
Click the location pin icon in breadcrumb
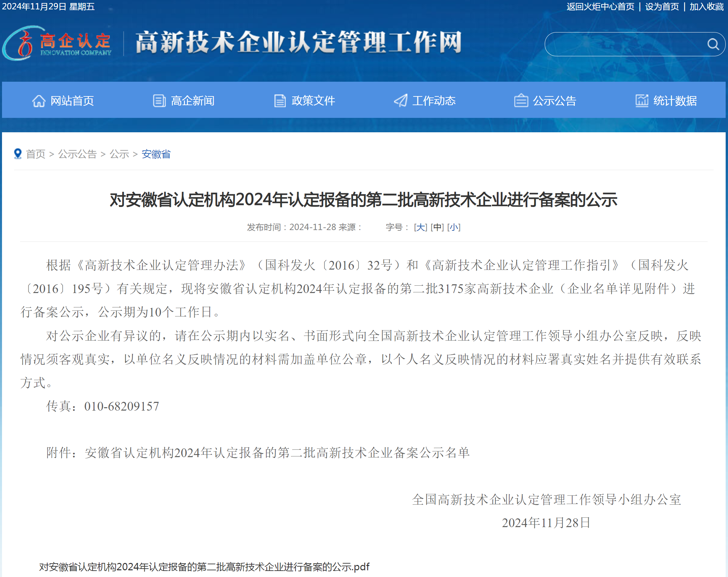point(17,153)
